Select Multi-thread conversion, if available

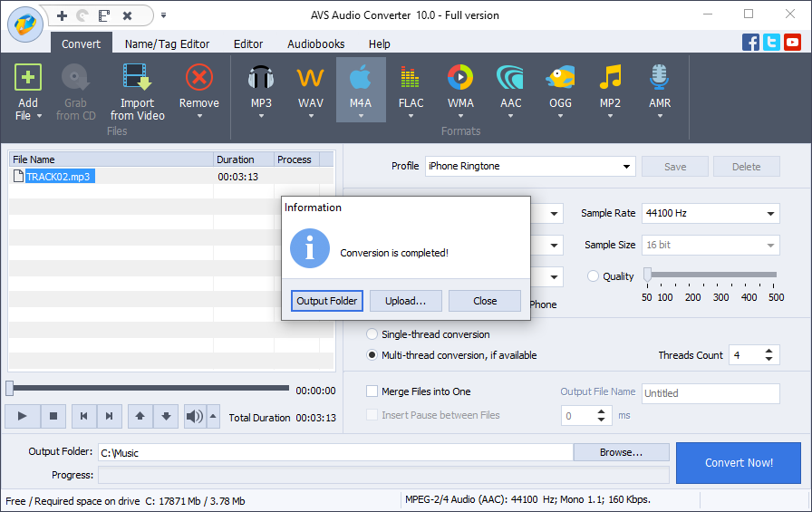372,355
